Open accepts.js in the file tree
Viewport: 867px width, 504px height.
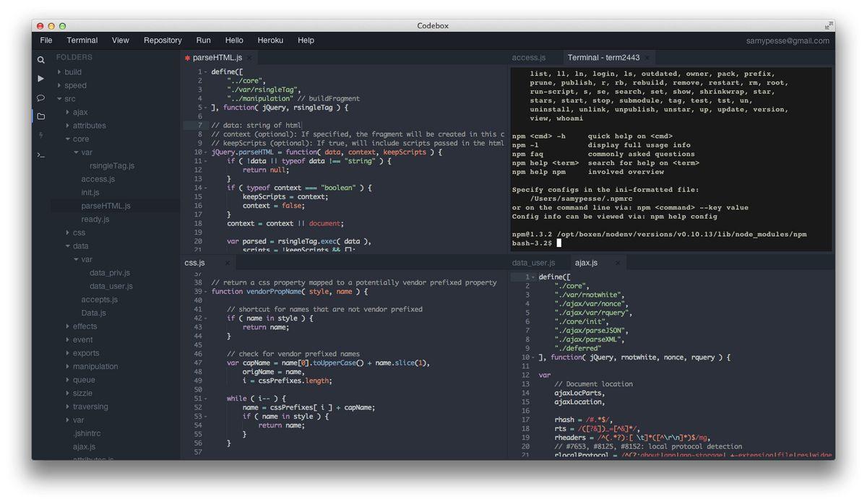click(x=99, y=300)
